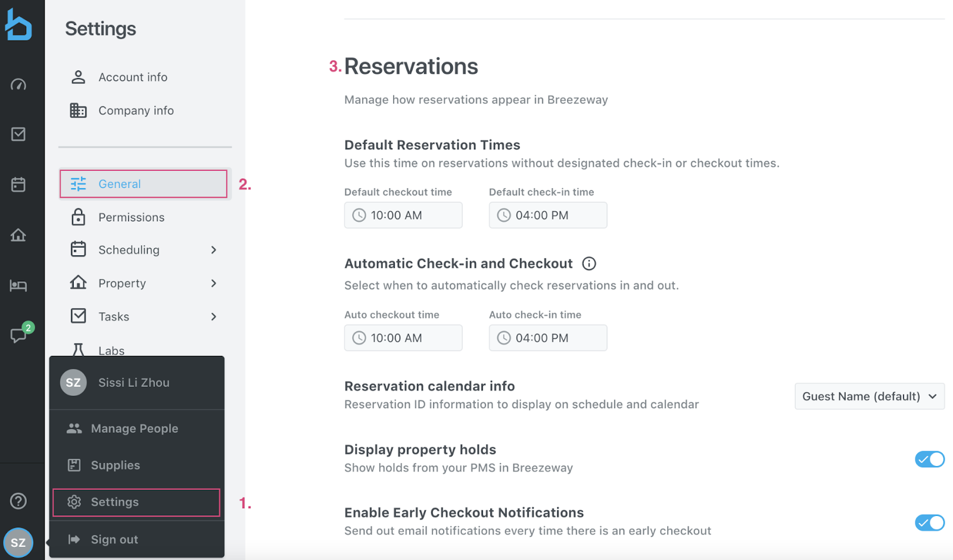This screenshot has height=560, width=953.
Task: Click the Default checkout time field
Action: tap(403, 215)
